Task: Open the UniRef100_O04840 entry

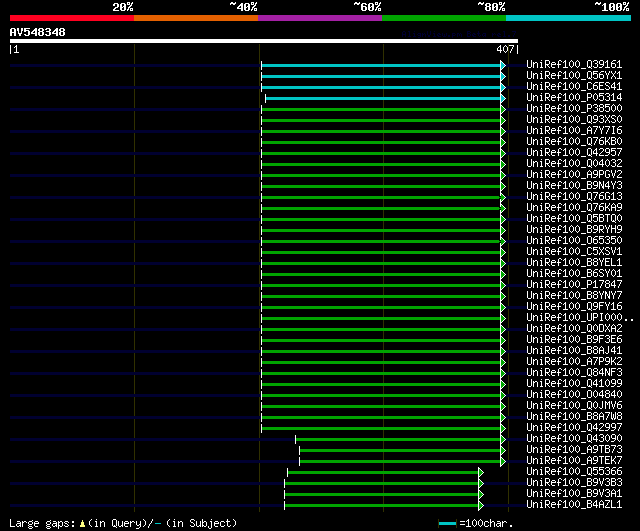Action: pyautogui.click(x=574, y=395)
